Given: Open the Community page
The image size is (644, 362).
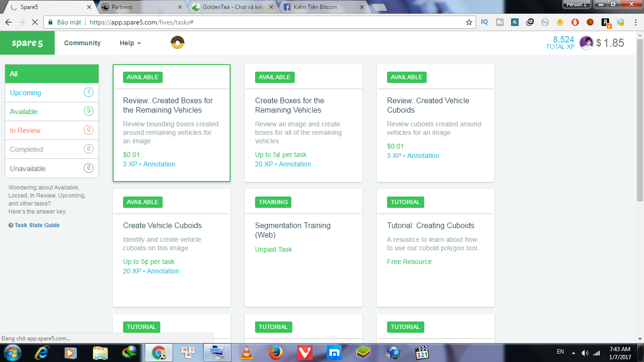Looking at the screenshot, I should (x=83, y=43).
